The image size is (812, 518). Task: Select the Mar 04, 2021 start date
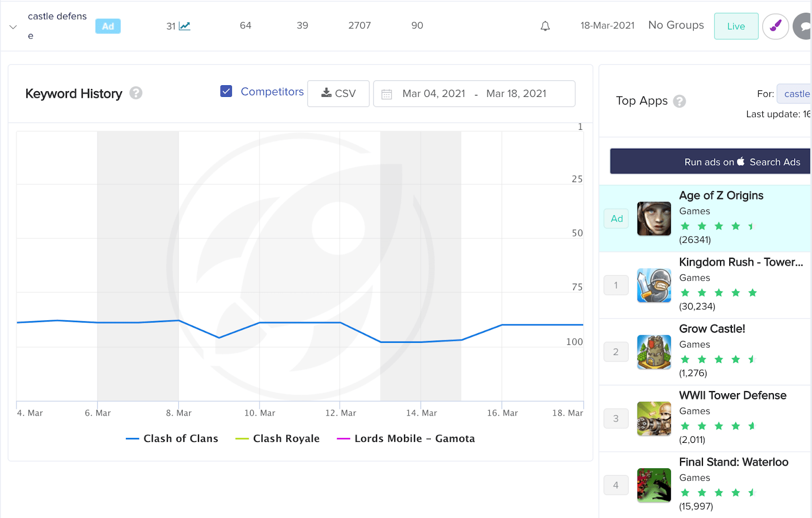pyautogui.click(x=434, y=93)
